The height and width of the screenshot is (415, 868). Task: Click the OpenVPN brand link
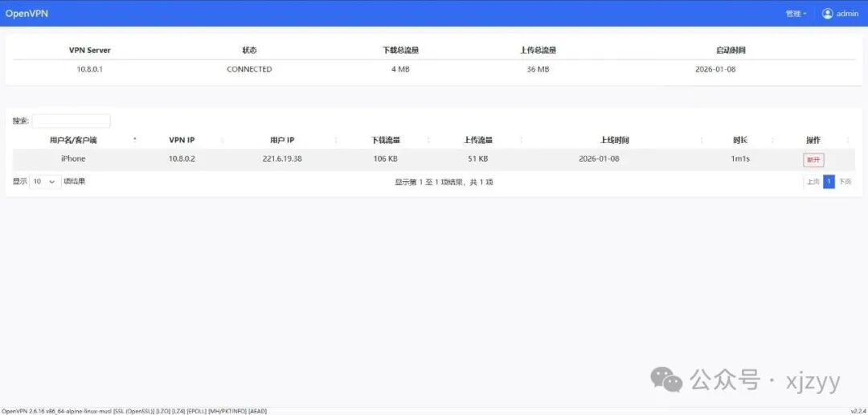(x=27, y=14)
